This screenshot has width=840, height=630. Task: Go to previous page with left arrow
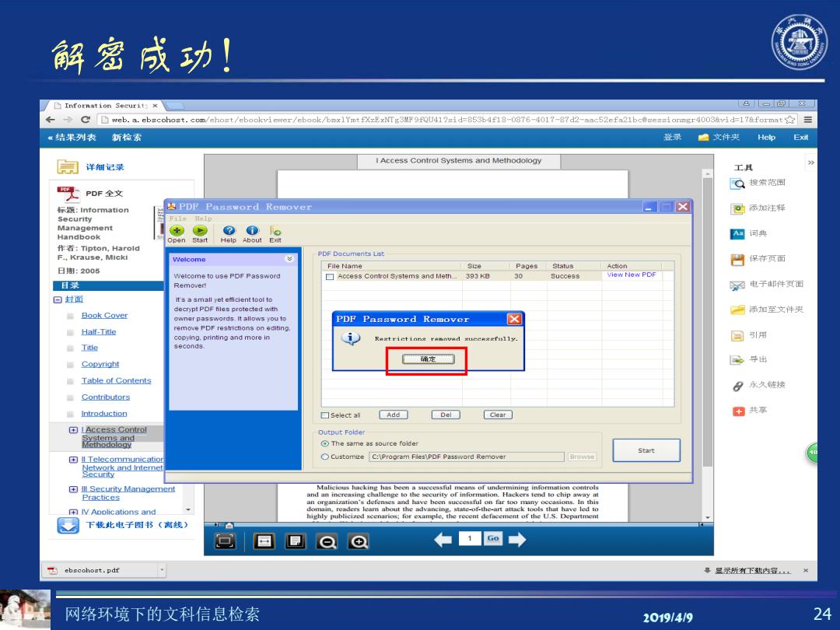pos(443,540)
